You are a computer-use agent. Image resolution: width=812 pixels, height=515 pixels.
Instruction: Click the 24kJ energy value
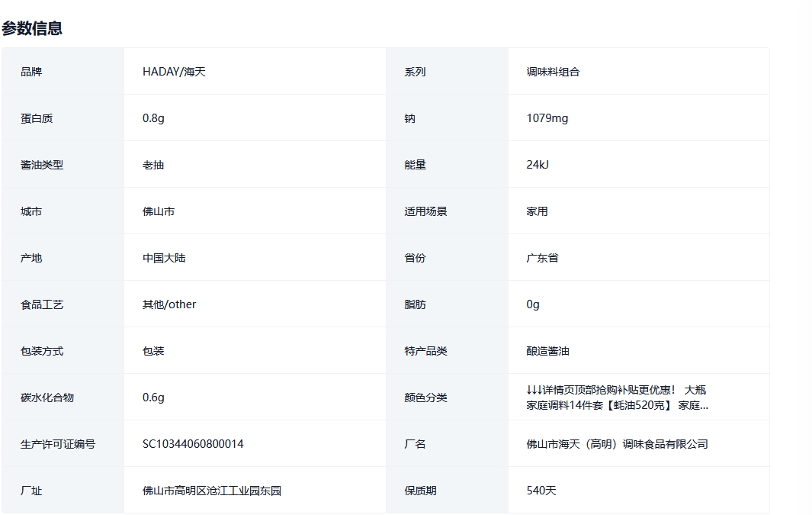(537, 165)
